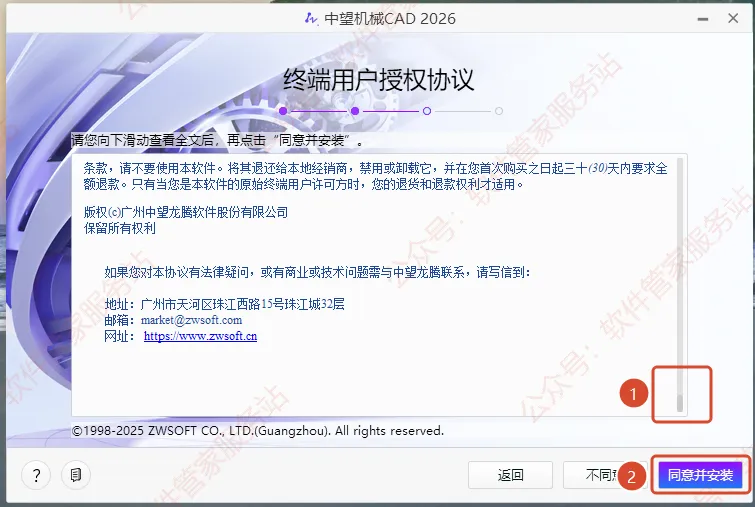The height and width of the screenshot is (507, 755).
Task: Click the second progress step dot
Action: coord(355,111)
